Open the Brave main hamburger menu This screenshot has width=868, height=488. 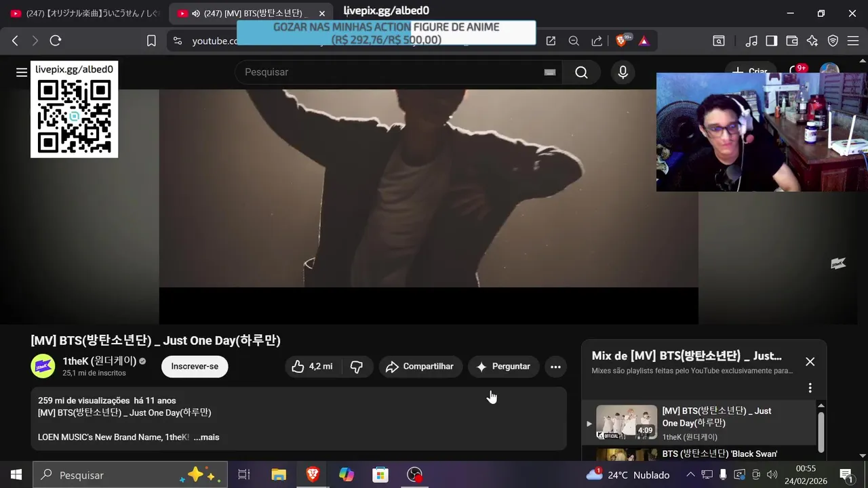coord(853,41)
